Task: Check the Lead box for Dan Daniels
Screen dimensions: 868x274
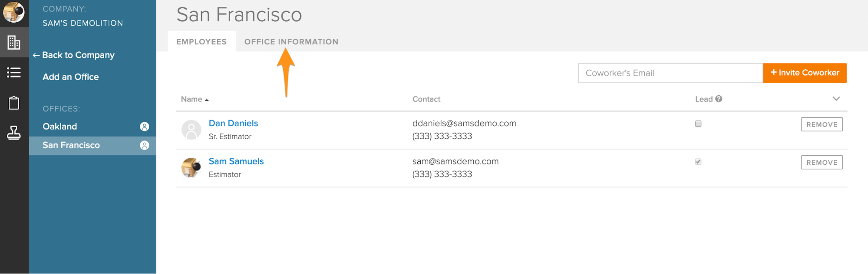Action: pos(698,124)
